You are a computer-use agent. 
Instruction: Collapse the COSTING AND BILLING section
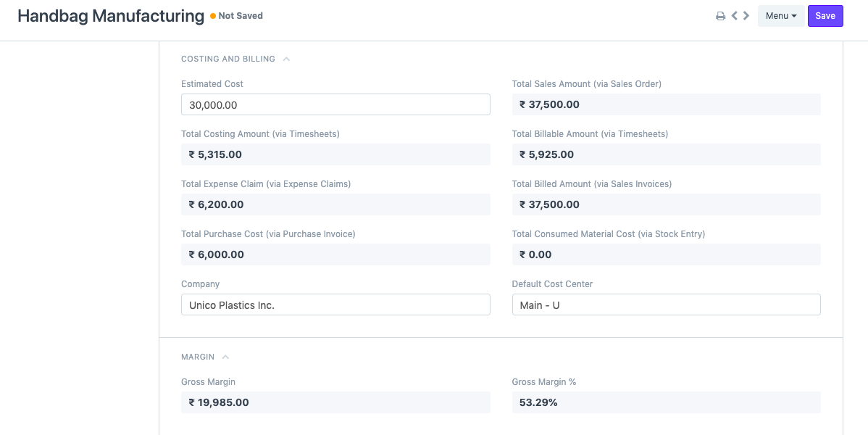(x=286, y=59)
